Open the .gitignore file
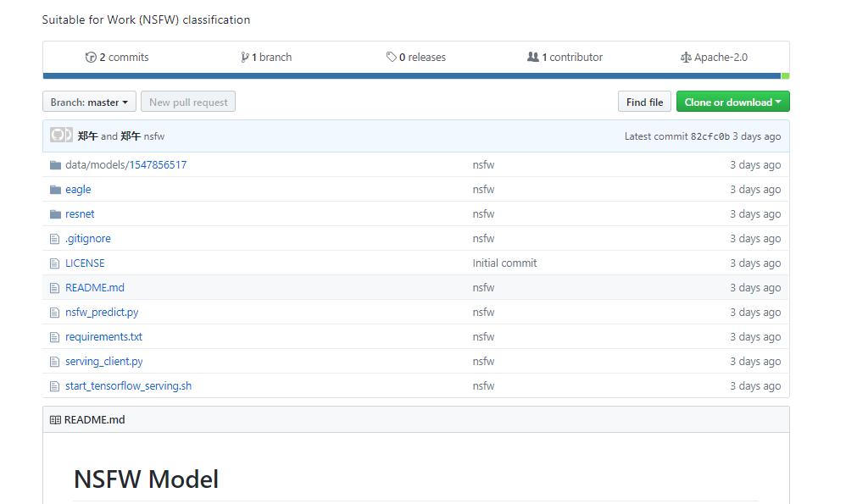Image resolution: width=857 pixels, height=504 pixels. point(88,239)
